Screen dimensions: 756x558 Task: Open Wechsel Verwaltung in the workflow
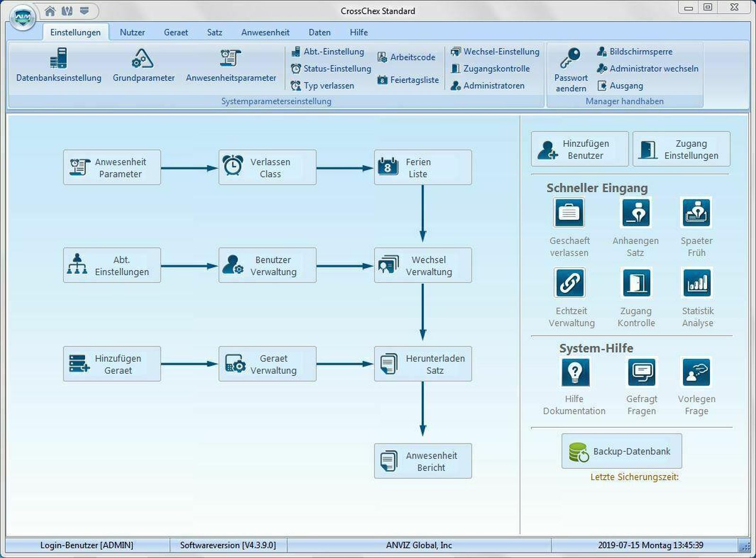click(x=422, y=266)
